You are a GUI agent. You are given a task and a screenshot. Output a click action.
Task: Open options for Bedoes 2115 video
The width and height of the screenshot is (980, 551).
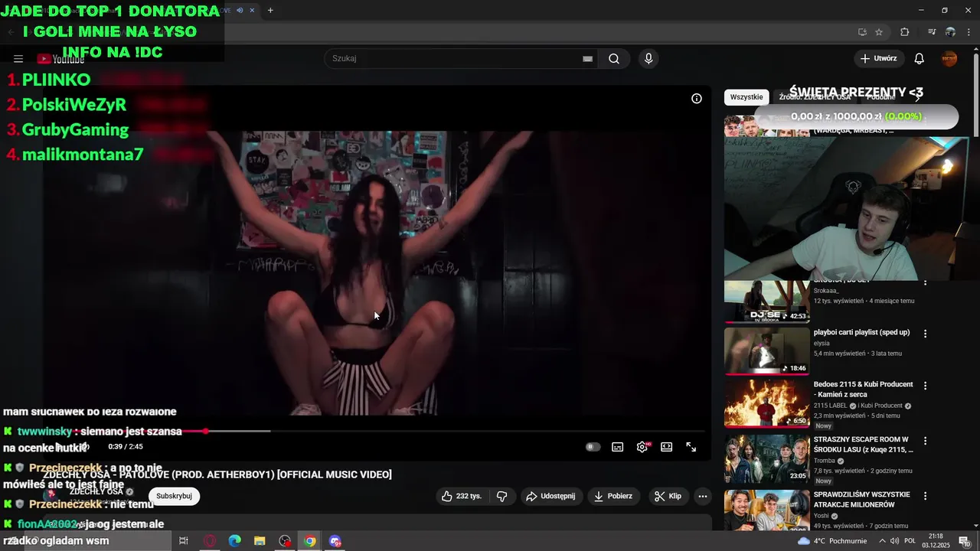pyautogui.click(x=925, y=386)
